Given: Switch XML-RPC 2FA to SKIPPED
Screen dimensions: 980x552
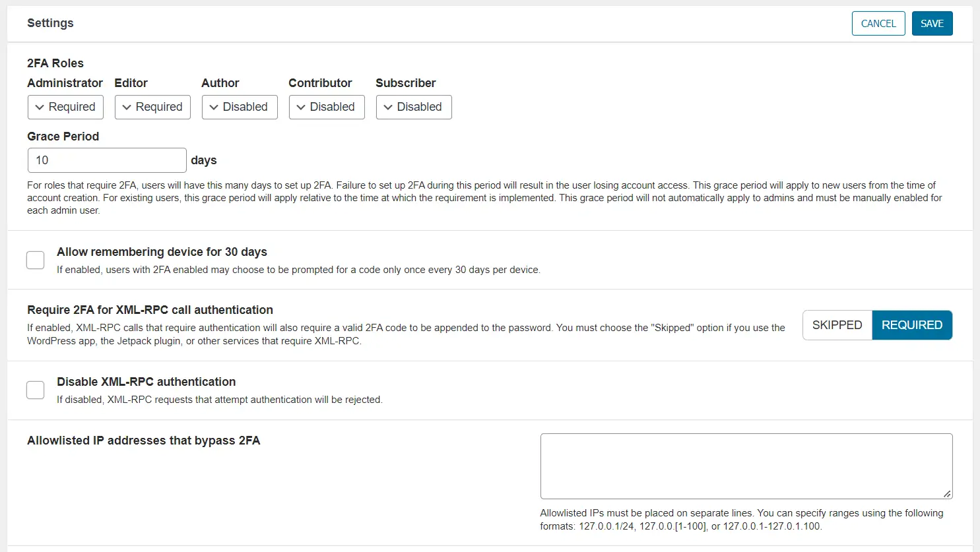Looking at the screenshot, I should [x=837, y=325].
